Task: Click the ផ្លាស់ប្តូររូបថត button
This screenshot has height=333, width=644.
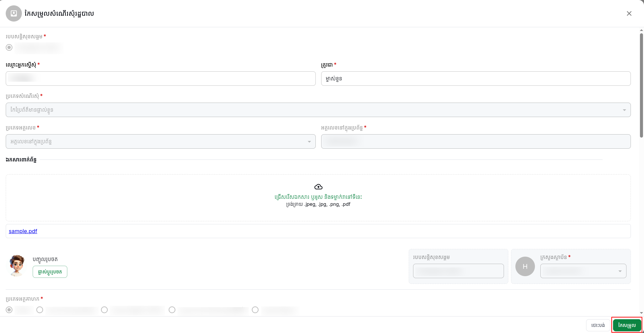Action: 50,272
